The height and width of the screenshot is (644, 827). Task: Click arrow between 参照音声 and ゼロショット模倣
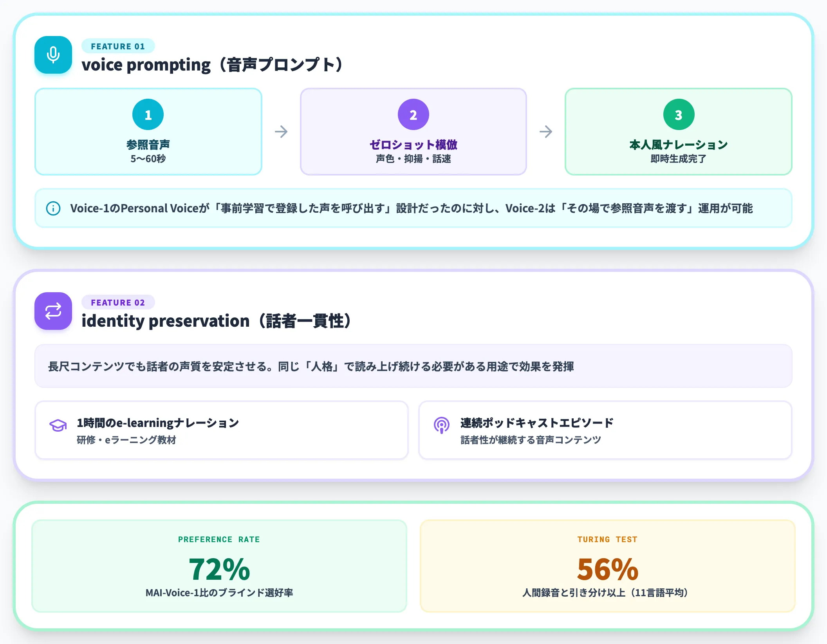click(x=281, y=132)
